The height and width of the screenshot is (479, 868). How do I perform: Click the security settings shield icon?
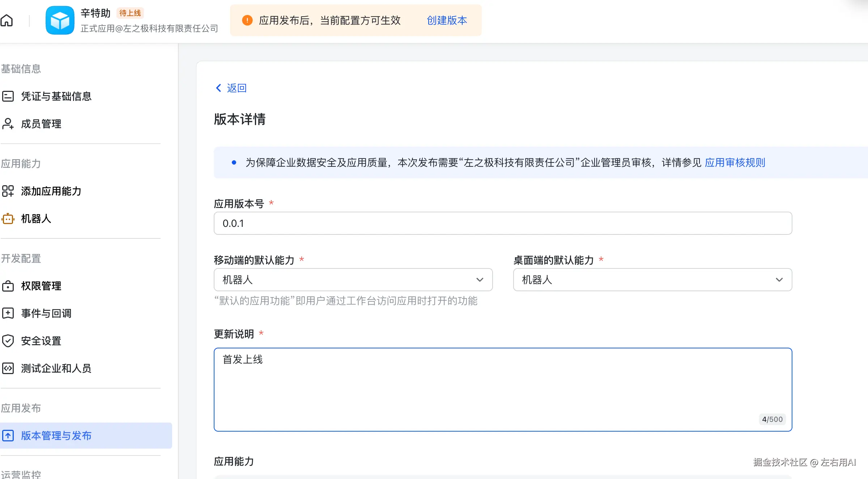(x=8, y=341)
